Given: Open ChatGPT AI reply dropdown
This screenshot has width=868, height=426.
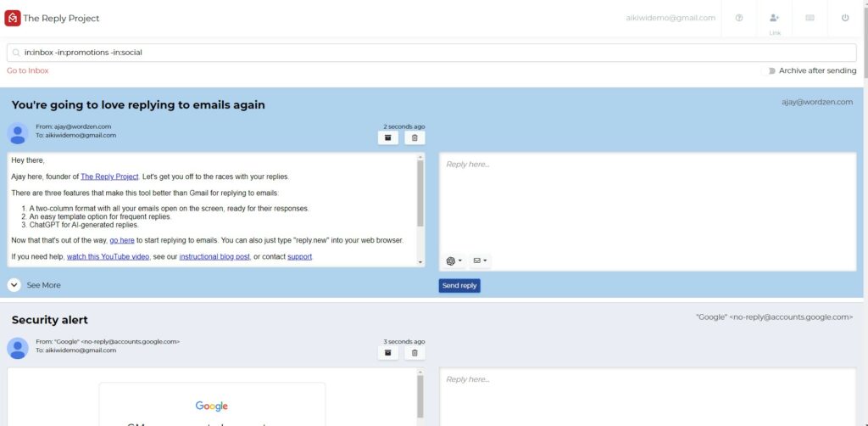Looking at the screenshot, I should pyautogui.click(x=454, y=261).
